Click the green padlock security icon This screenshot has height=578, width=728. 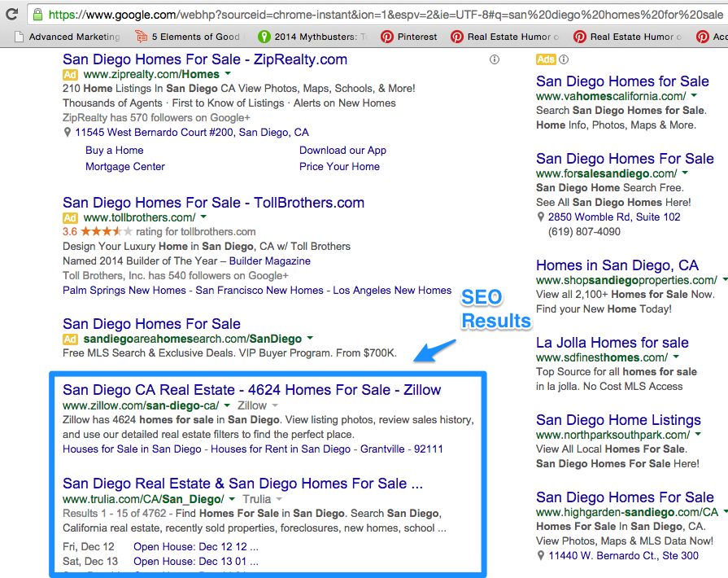point(37,15)
